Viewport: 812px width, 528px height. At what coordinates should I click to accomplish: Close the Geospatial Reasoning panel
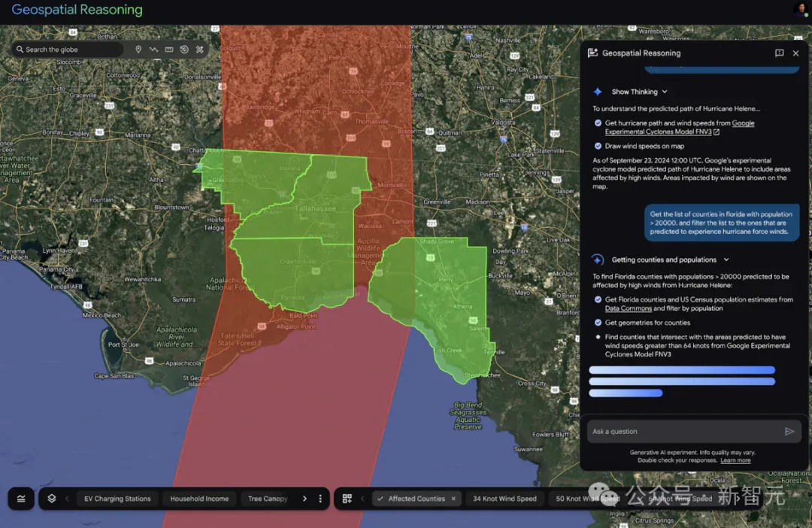[x=796, y=53]
